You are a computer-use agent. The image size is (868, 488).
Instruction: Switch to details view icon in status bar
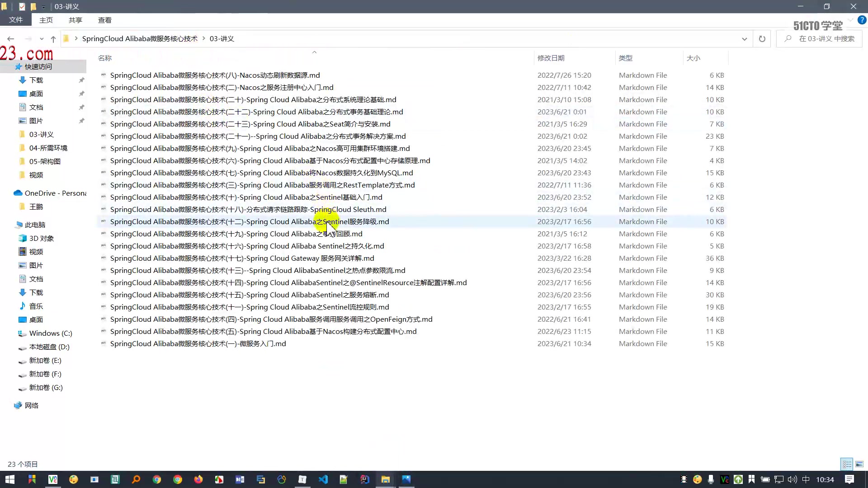(x=847, y=464)
